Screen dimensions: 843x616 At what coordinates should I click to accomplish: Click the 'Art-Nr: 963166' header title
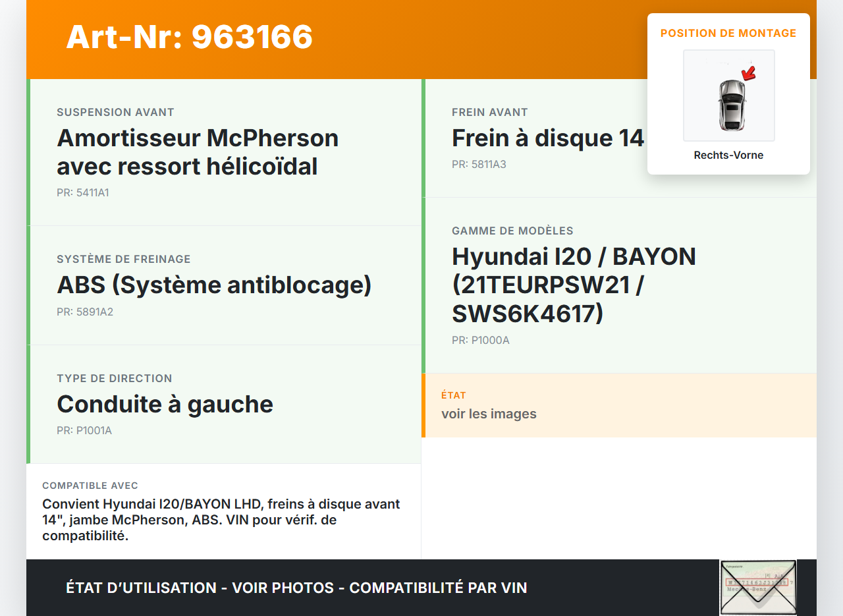click(x=189, y=37)
